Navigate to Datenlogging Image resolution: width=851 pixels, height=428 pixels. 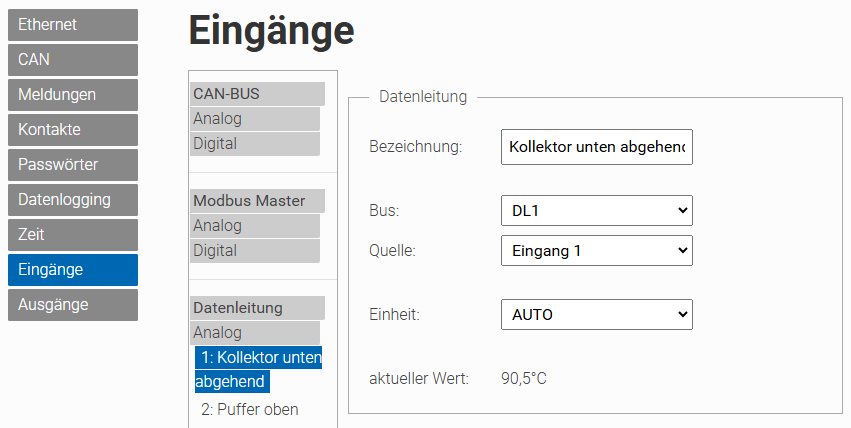click(72, 200)
